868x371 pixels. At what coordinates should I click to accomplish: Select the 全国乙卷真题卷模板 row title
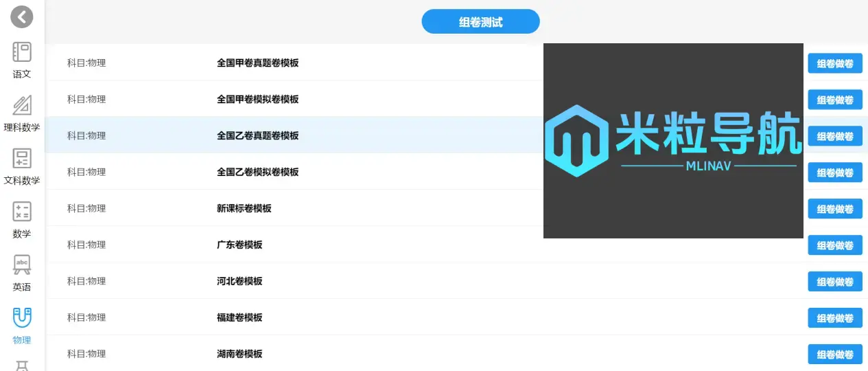(x=258, y=136)
